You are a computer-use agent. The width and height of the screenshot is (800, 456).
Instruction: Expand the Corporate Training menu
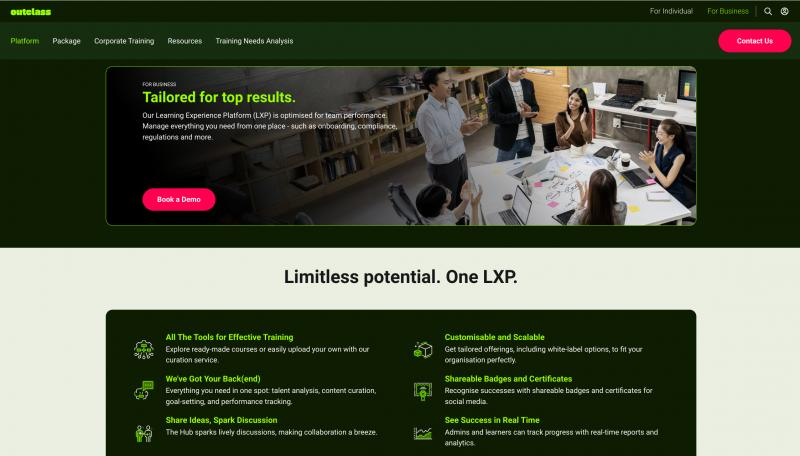(x=124, y=41)
